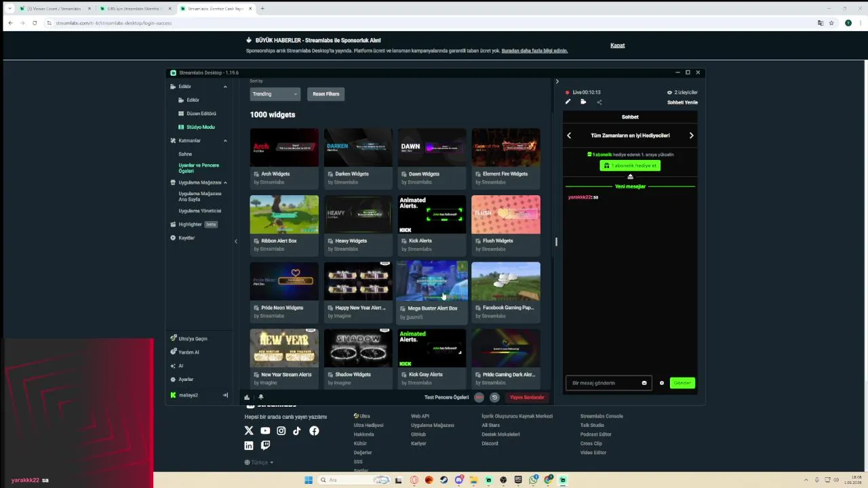Click the Discord link in the footer
This screenshot has height=488, width=868.
click(490, 443)
